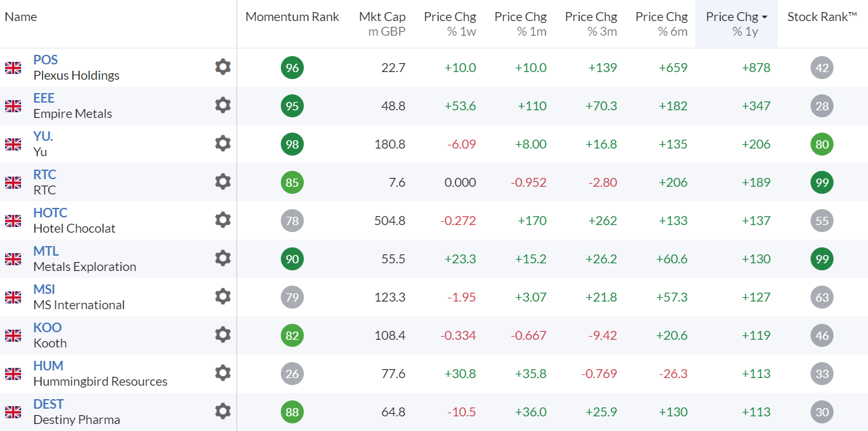
Task: Click the Plexus Holdings company name
Action: tap(77, 75)
